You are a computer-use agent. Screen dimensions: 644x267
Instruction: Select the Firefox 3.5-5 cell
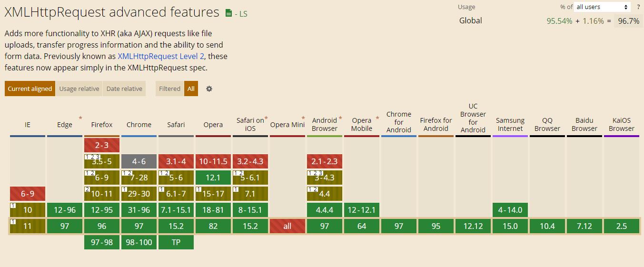[102, 161]
